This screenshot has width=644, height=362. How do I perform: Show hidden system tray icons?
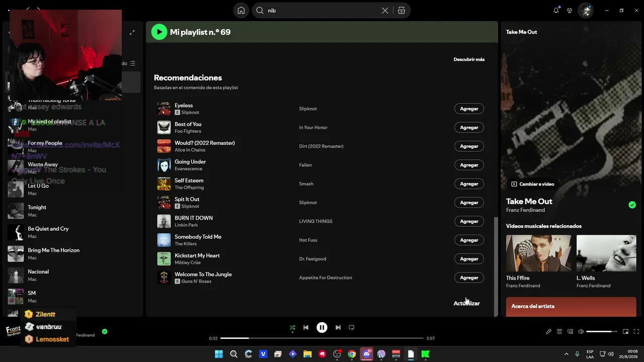(566, 354)
